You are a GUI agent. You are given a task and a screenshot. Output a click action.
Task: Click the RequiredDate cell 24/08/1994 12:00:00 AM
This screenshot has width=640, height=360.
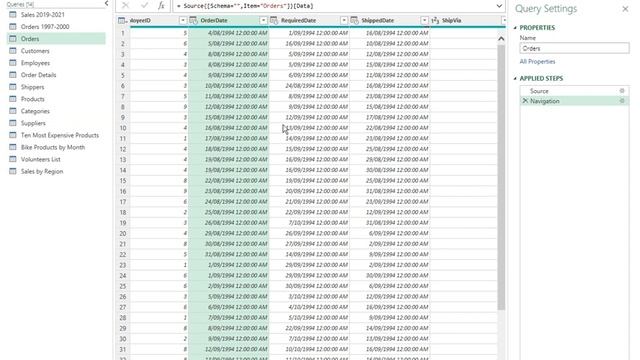tap(309, 86)
